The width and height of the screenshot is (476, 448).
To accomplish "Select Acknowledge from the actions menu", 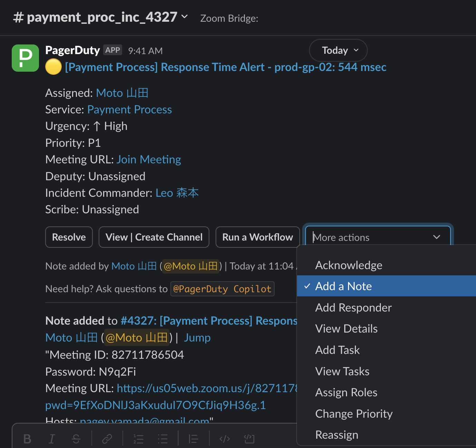I will click(348, 265).
